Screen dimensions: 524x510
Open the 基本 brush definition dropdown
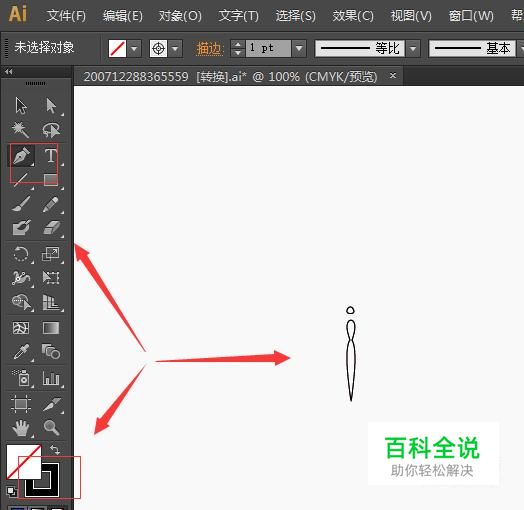pos(520,49)
